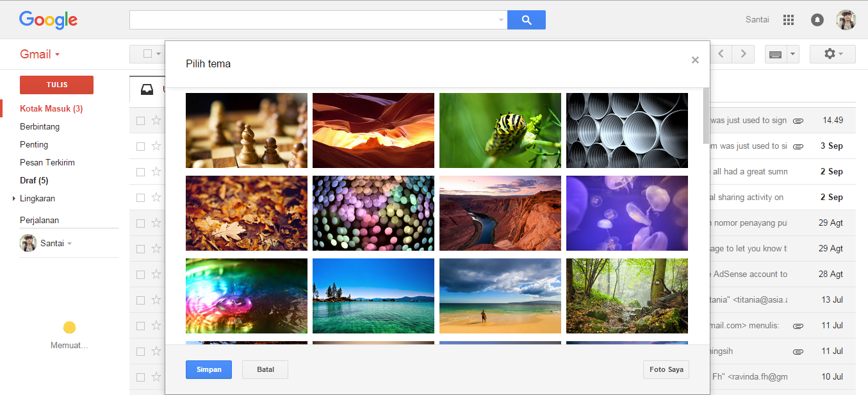
Task: Tick the select-all checkbox in the toolbar
Action: click(147, 54)
